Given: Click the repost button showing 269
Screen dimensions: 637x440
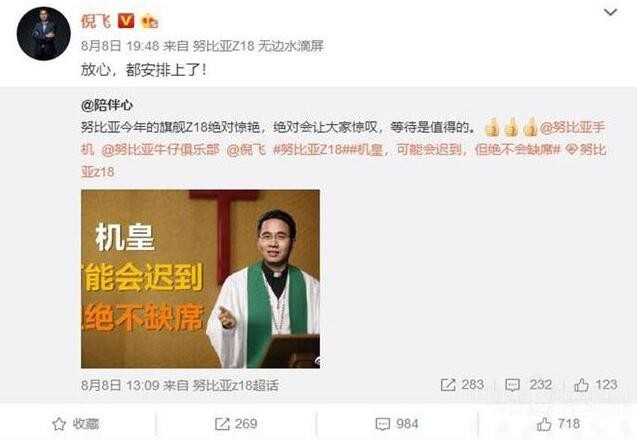Looking at the screenshot, I should pos(236,424).
